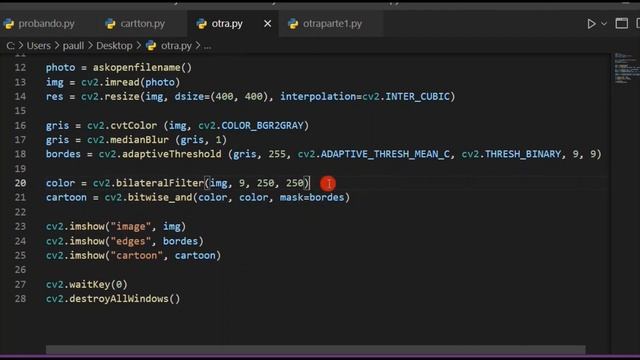Click the "image" string on line 23
The image size is (640, 360).
click(131, 226)
